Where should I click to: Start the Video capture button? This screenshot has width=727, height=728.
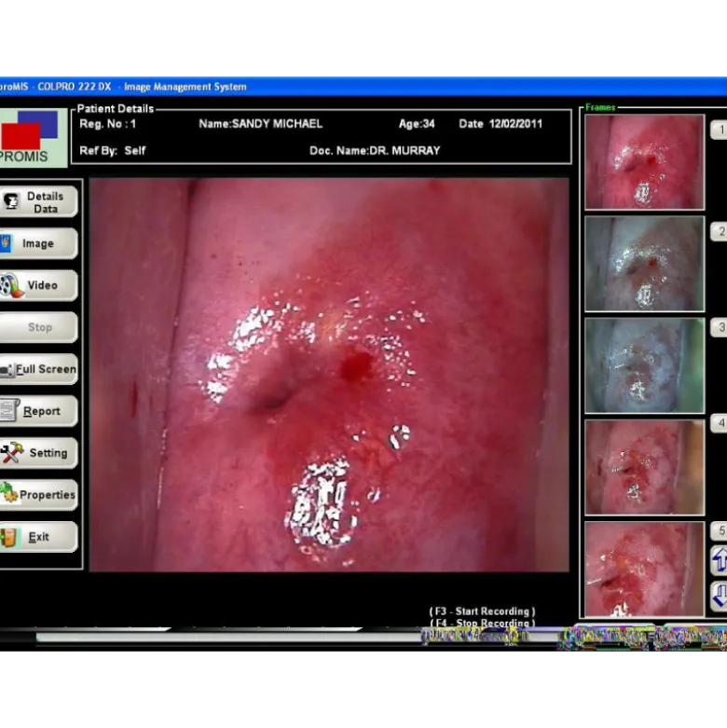[38, 285]
